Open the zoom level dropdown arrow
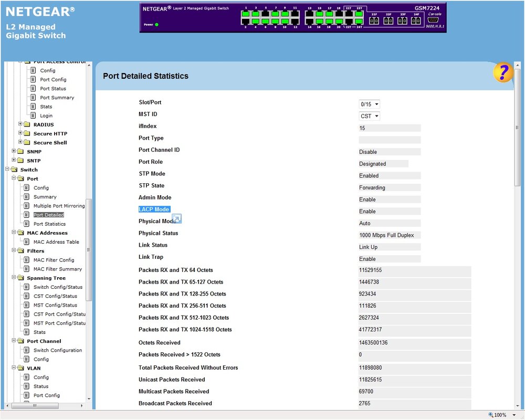This screenshot has height=420, width=525. coord(514,415)
